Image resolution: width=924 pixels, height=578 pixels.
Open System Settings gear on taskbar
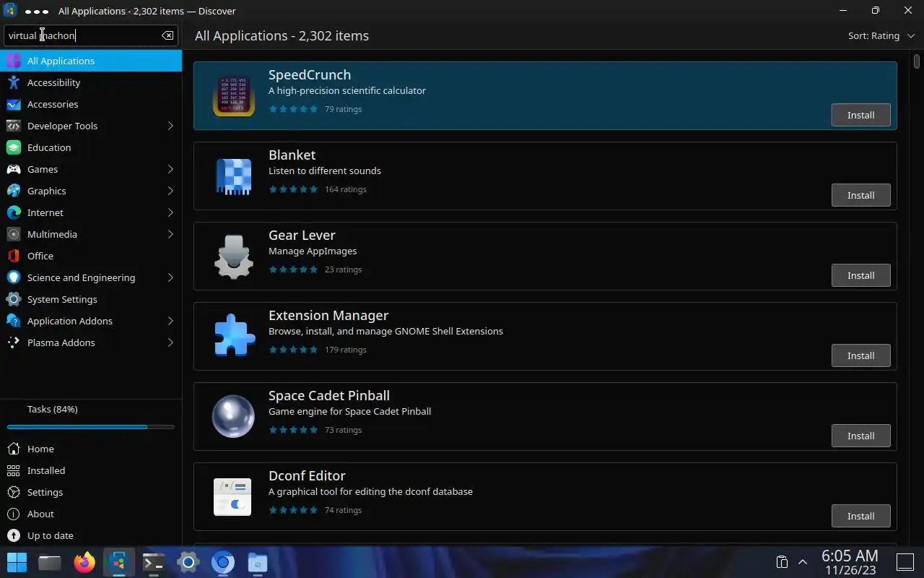(188, 562)
